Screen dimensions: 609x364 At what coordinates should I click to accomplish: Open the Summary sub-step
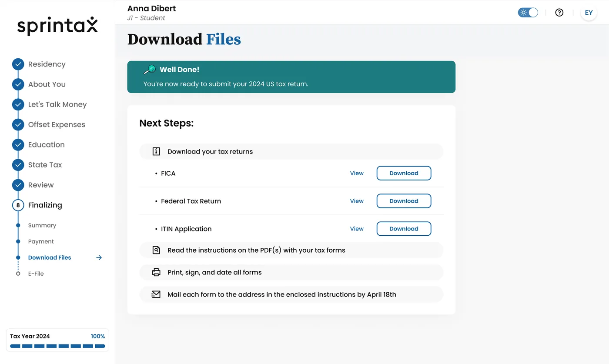(42, 225)
